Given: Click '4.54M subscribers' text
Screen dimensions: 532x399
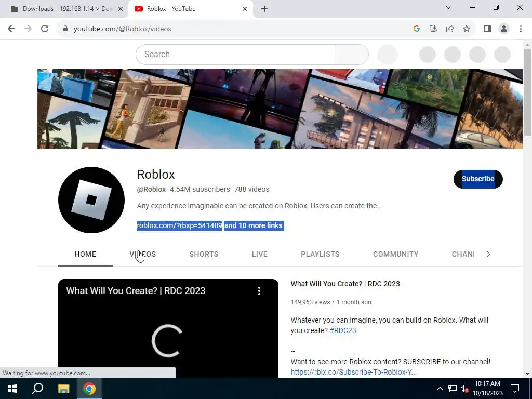Looking at the screenshot, I should [x=200, y=189].
